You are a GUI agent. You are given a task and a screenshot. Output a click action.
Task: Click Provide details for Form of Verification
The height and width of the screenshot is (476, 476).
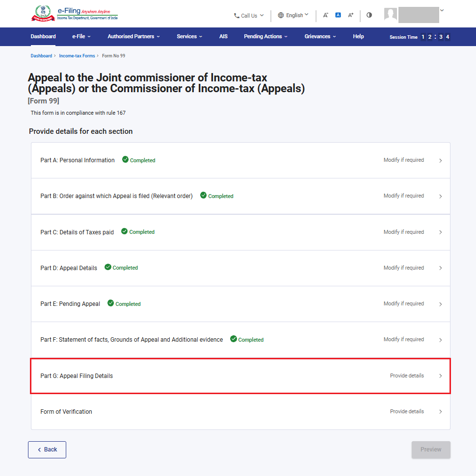(x=407, y=411)
